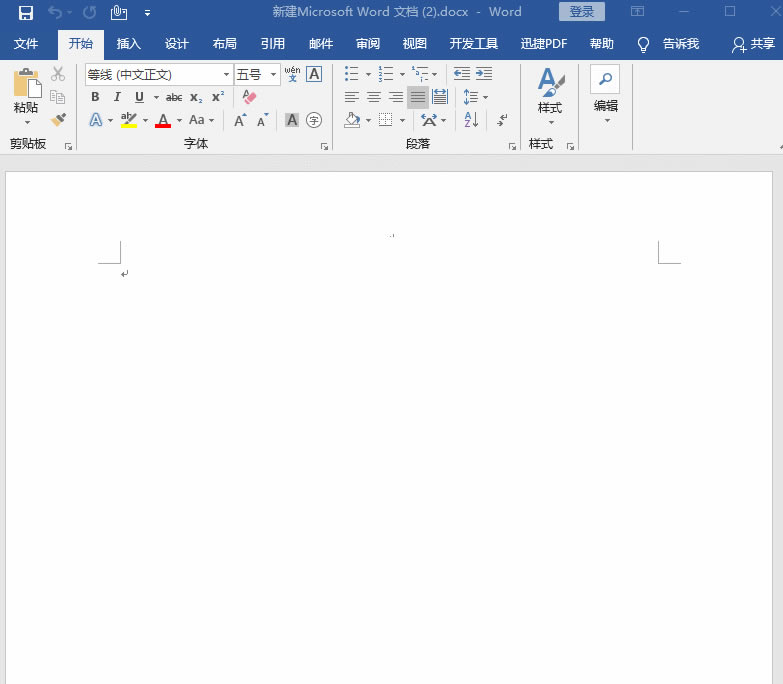
Task: Switch to the 设计 Design tab
Action: point(177,44)
